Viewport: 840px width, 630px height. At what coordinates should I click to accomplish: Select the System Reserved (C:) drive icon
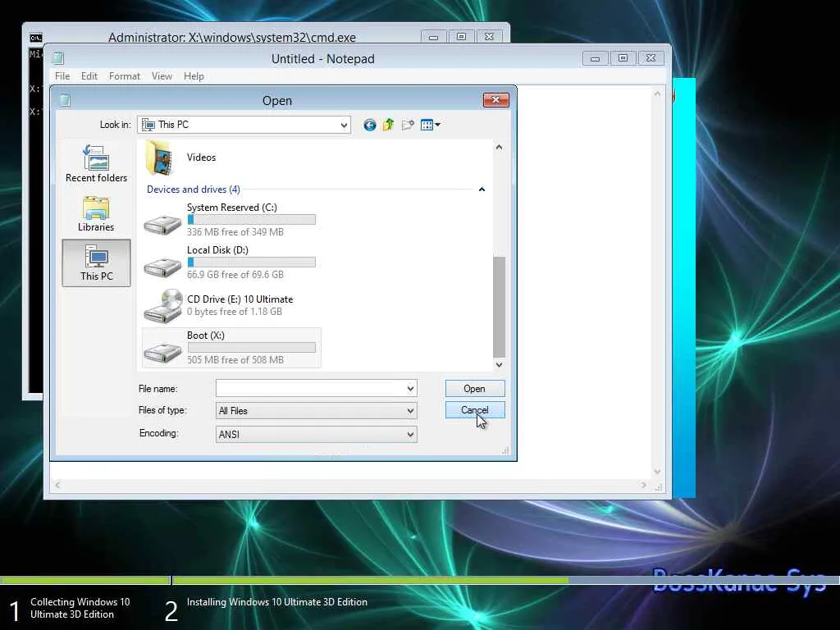pos(163,224)
